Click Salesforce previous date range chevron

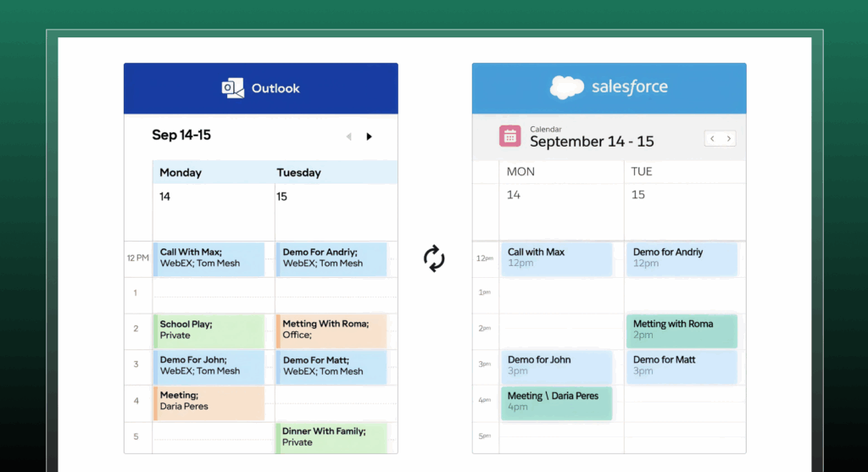point(712,138)
